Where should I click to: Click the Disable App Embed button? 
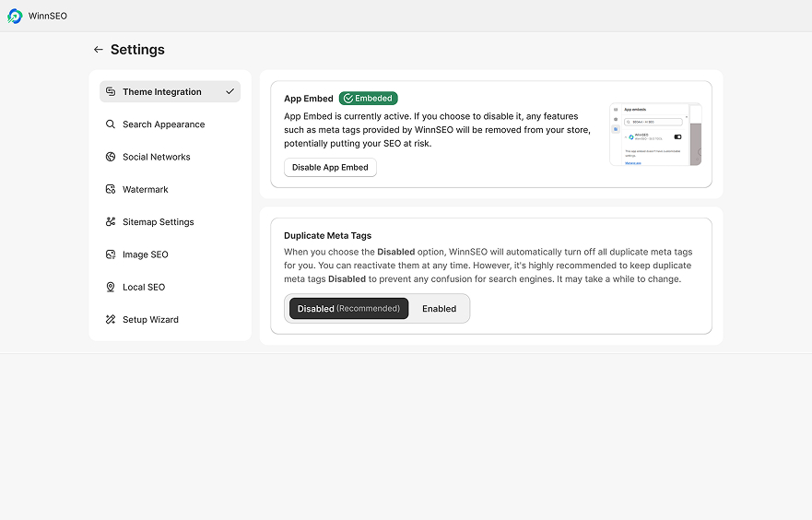[x=330, y=167]
